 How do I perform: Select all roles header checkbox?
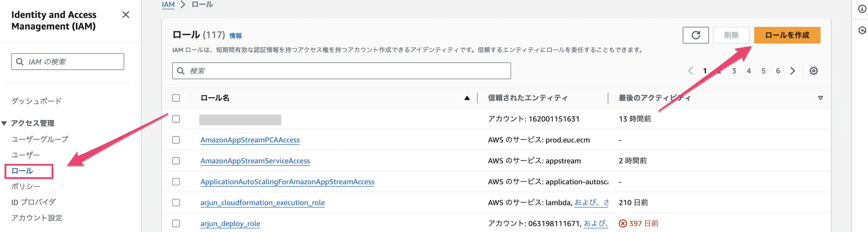176,98
